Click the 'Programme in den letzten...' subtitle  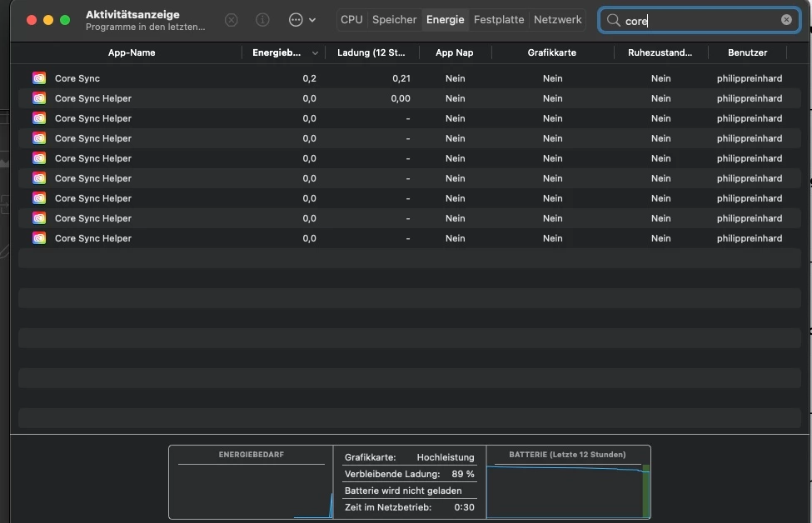[145, 27]
